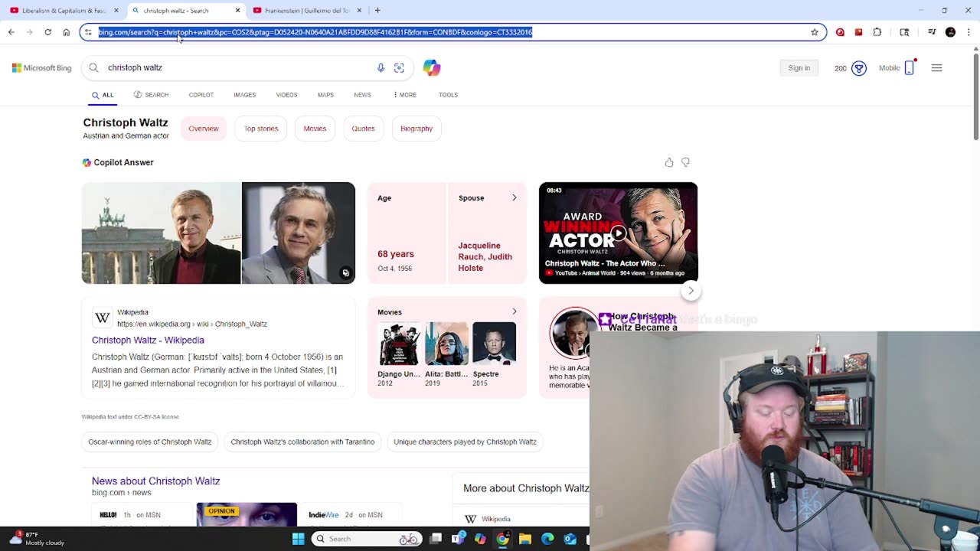Screen dimensions: 980x551
Task: Launch the Copilot icon next to the search box
Action: point(432,67)
